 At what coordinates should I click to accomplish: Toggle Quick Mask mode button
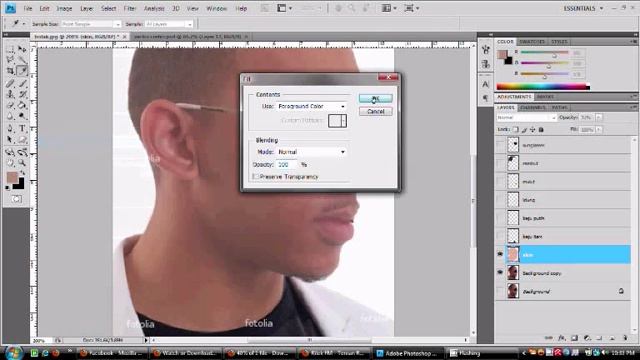pos(16,199)
